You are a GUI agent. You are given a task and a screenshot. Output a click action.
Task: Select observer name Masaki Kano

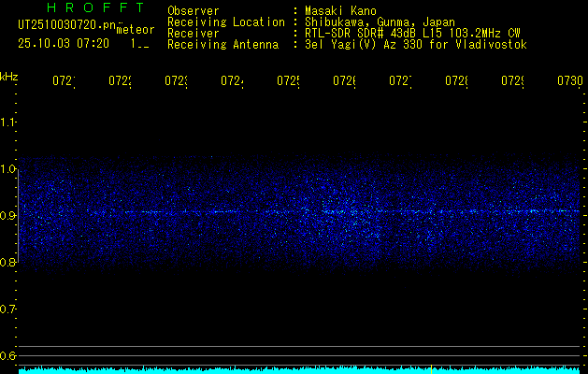pos(340,11)
